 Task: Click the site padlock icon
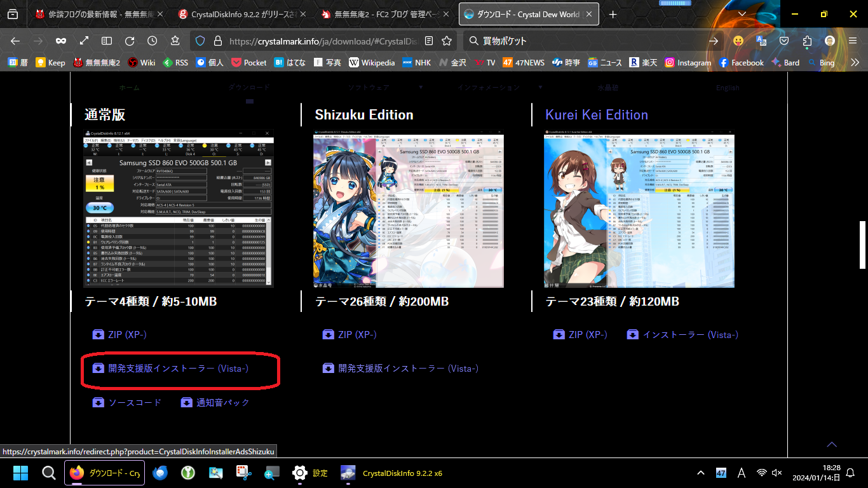tap(217, 41)
